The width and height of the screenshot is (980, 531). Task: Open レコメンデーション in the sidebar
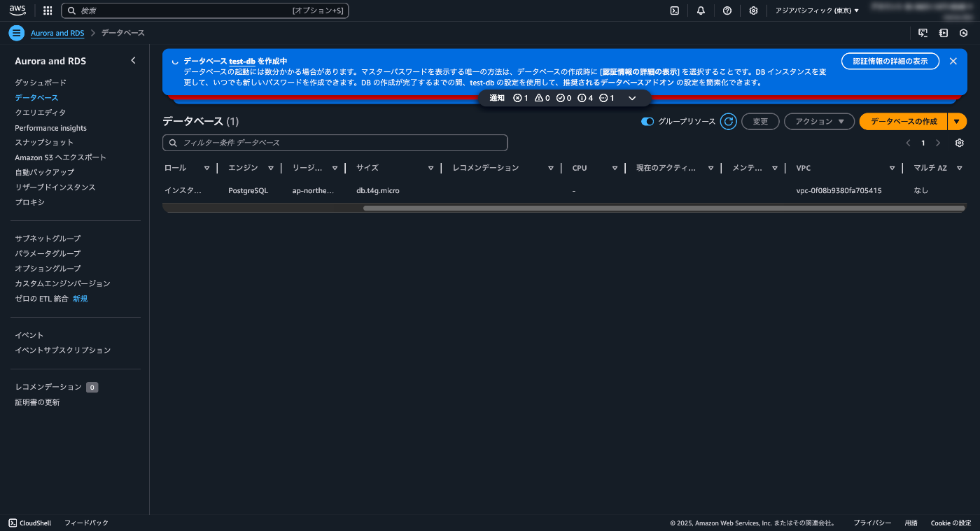pos(48,387)
